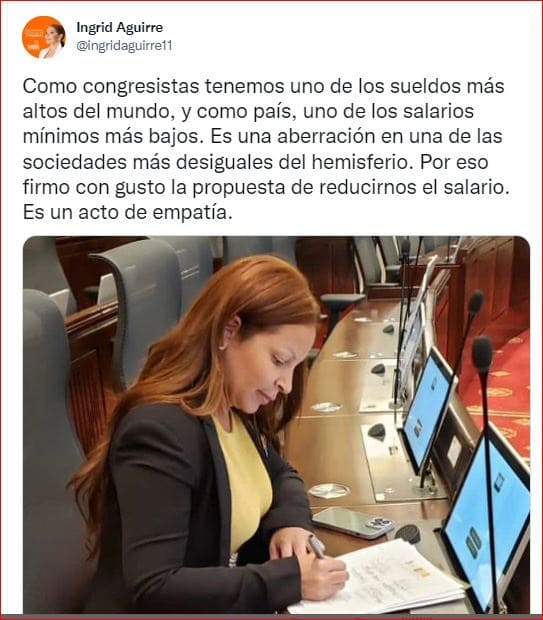Select the middle blue monitor on desk
543x620 pixels.
[427, 411]
